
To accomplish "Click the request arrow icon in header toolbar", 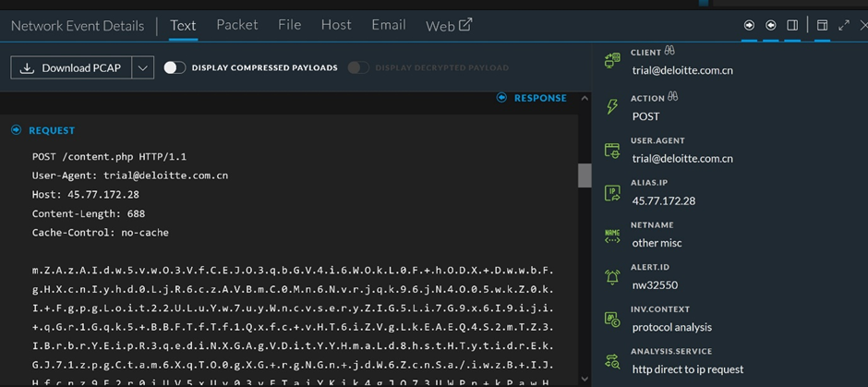I will (x=749, y=25).
